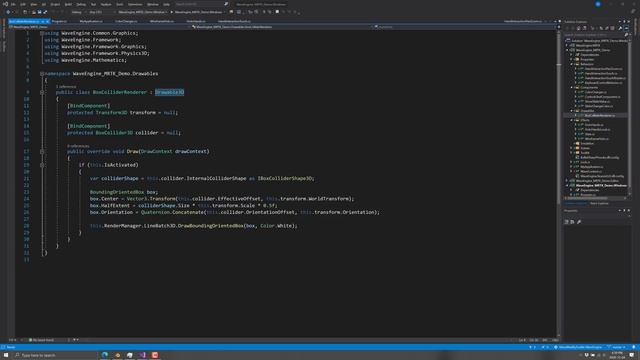Start debugging WaveEngine_MRTK_Demo.Windows
Screen dimensions: 640x360
(x=198, y=12)
